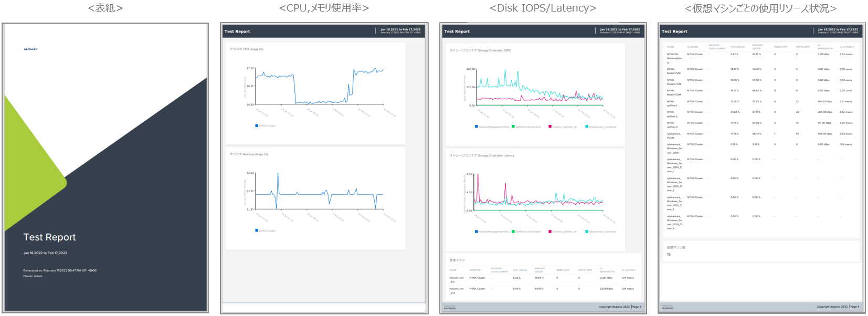Screen dimensions: 868x316
Task: Click the hdyoshi_win_AD row on page 3
Action: point(457,280)
